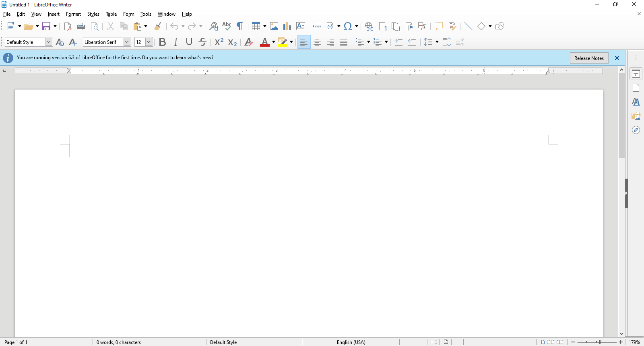Screen dimensions: 644x346
Task: Insert a chart
Action: [287, 27]
